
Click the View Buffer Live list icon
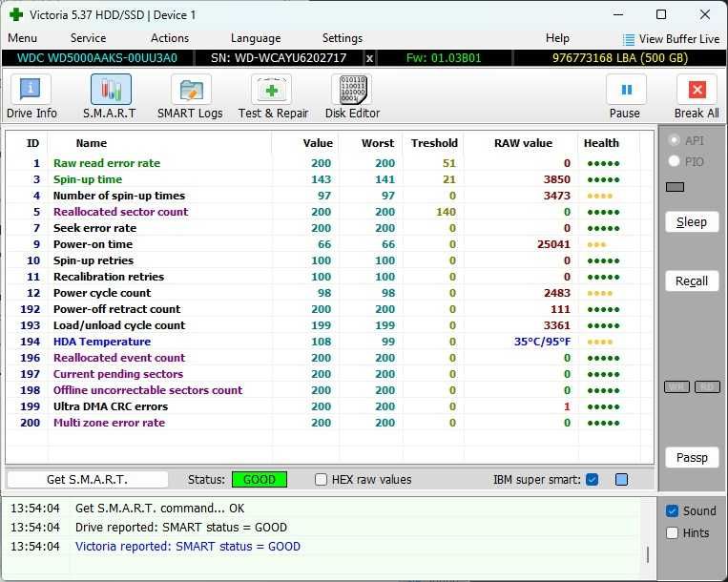click(628, 39)
